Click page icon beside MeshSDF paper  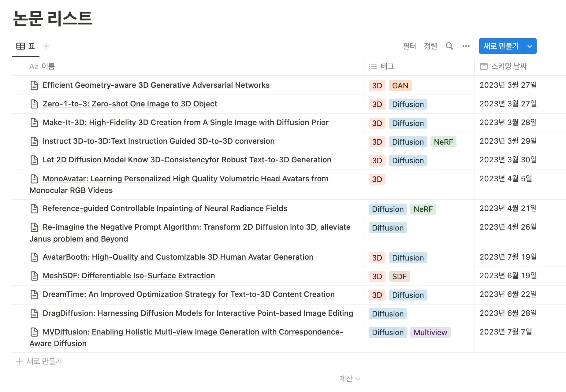click(35, 276)
